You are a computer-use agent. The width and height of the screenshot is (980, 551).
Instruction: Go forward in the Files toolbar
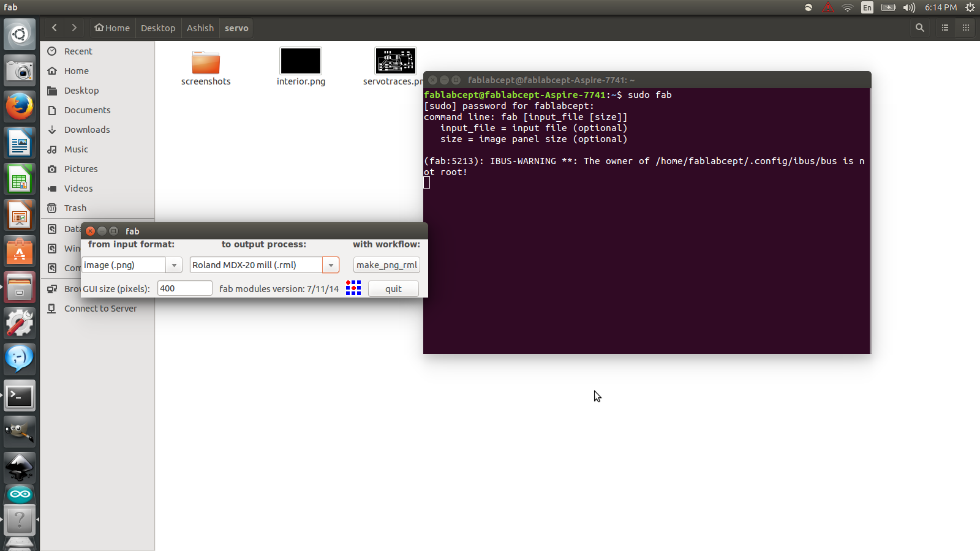(x=74, y=28)
